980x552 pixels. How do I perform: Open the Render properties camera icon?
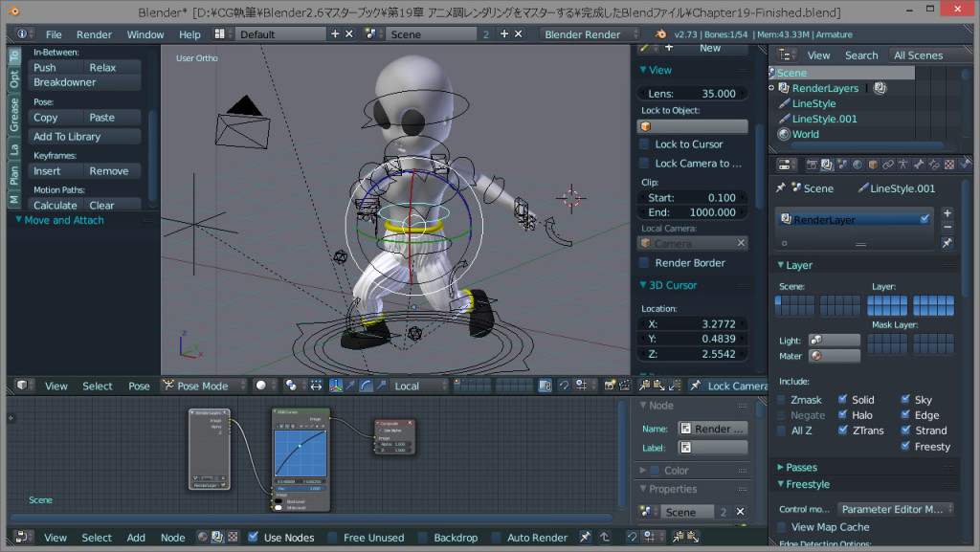[x=813, y=164]
